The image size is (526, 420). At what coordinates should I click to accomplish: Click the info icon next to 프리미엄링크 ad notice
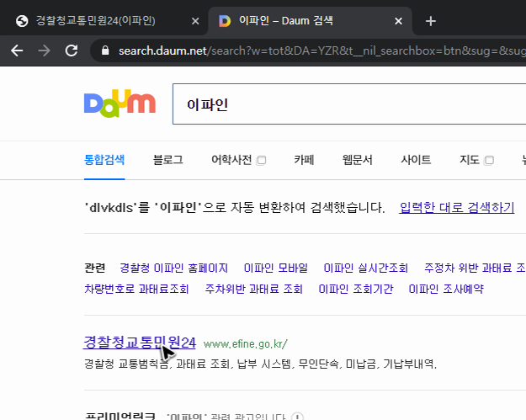coord(297,417)
